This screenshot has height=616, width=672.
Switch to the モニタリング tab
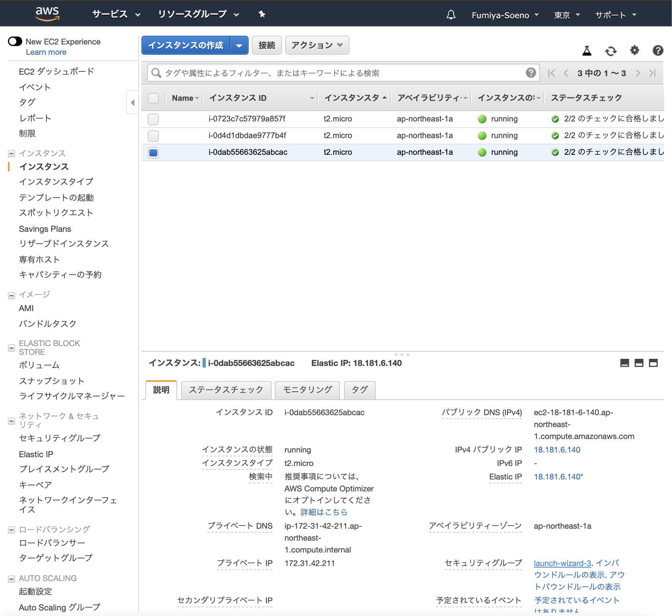point(307,390)
